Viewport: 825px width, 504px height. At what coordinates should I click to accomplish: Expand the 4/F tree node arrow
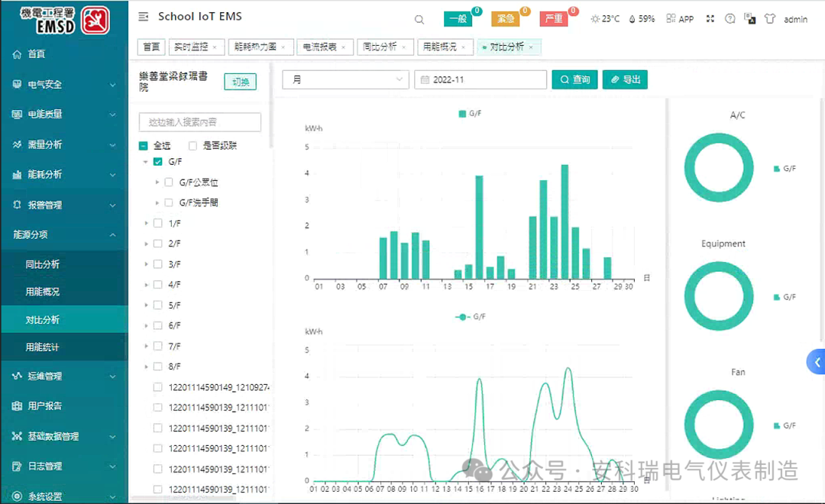point(146,285)
